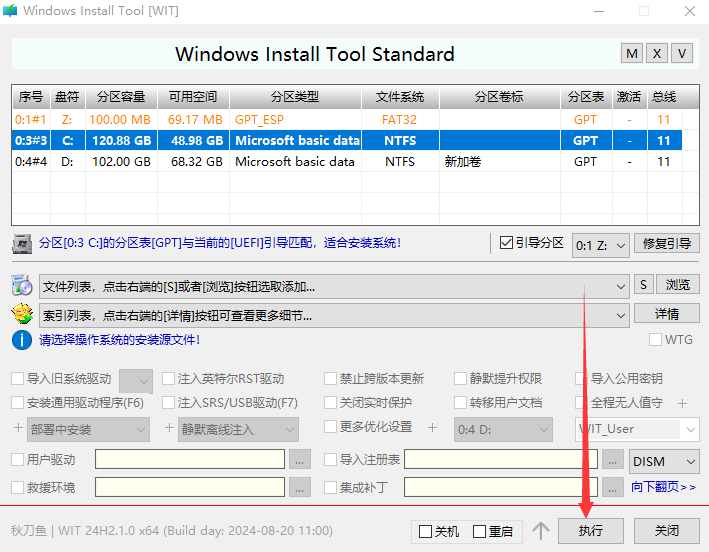Viewport: 709px width, 552px height.
Task: Click the 用户驱动 path input field
Action: [190, 459]
